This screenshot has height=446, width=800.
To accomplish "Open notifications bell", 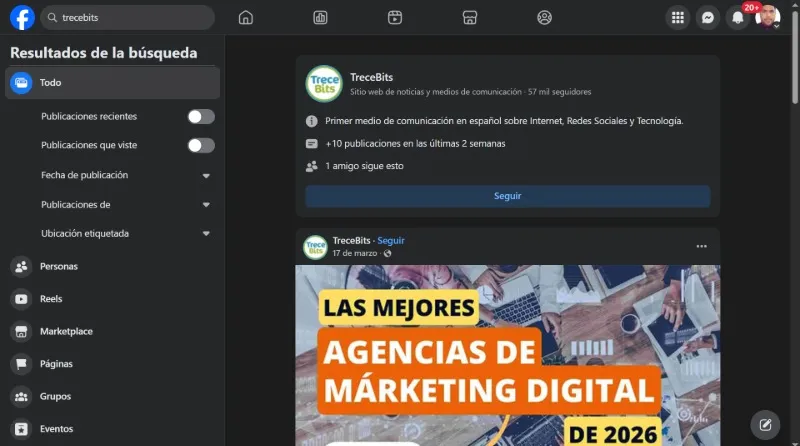I will (x=737, y=18).
